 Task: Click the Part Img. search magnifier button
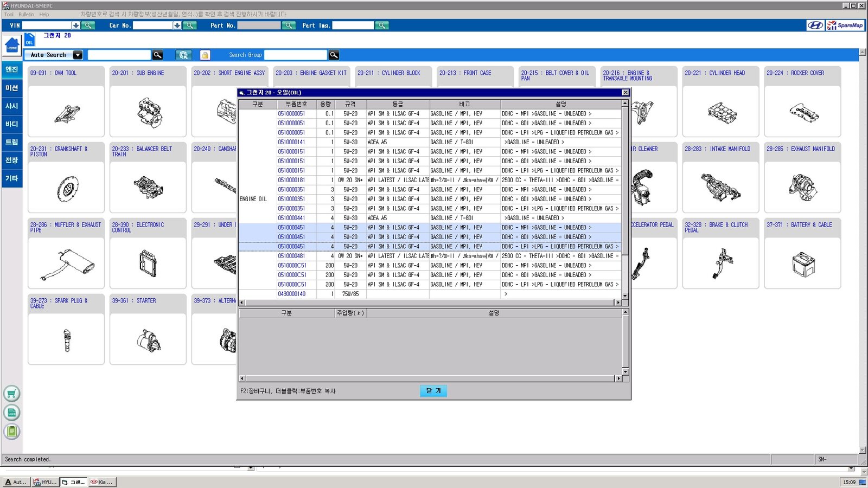(x=382, y=25)
